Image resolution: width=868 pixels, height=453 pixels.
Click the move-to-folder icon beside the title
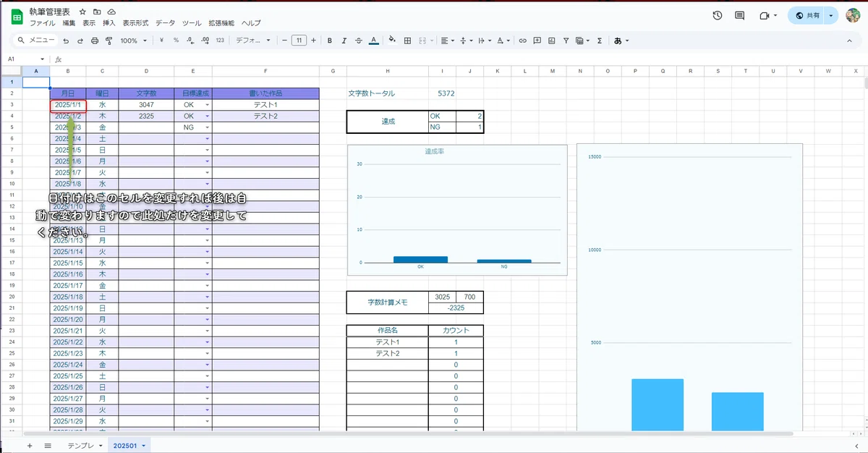click(97, 12)
